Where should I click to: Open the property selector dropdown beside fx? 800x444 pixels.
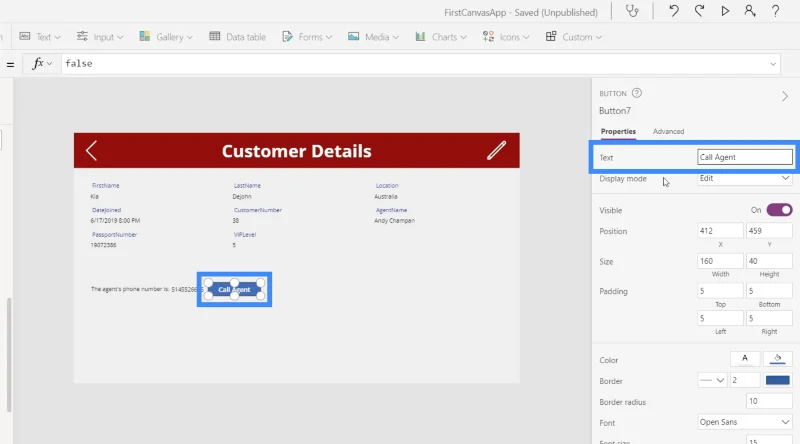(x=49, y=64)
